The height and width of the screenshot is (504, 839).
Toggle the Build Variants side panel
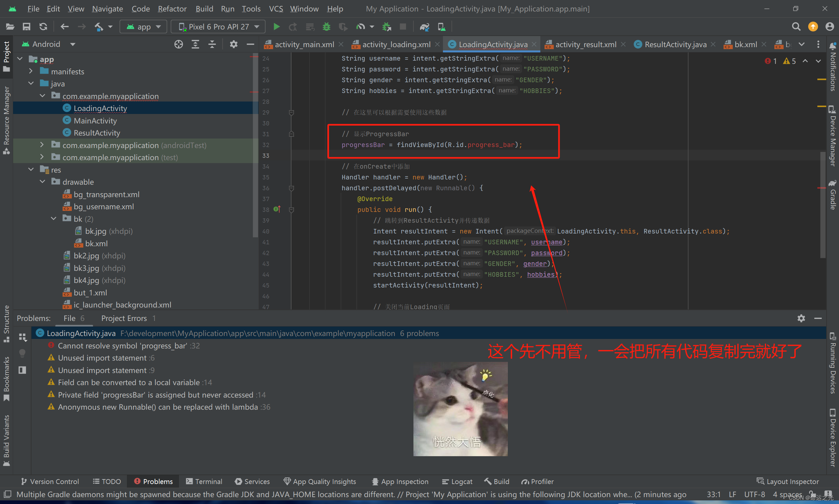tap(6, 440)
